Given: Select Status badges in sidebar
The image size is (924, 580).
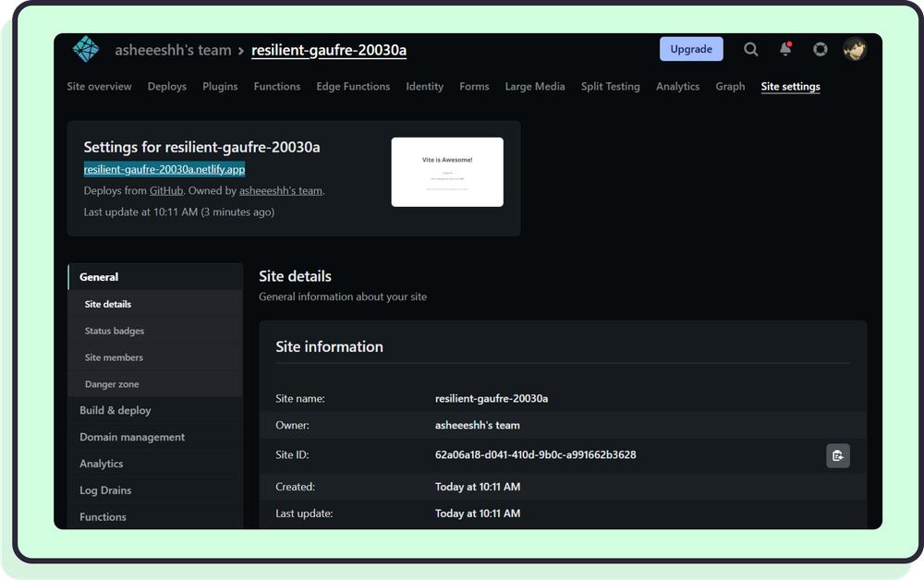Looking at the screenshot, I should pyautogui.click(x=115, y=331).
